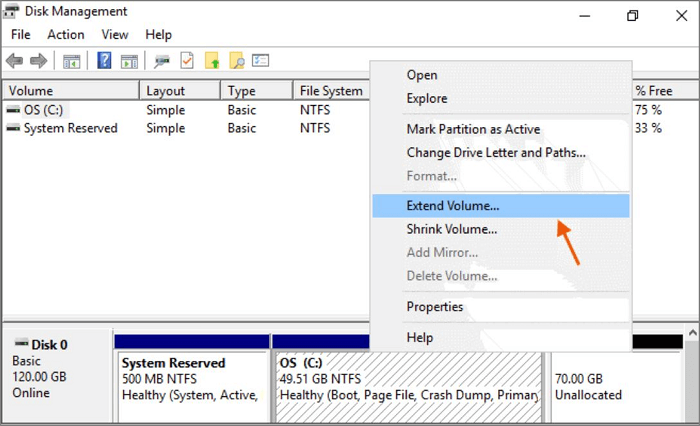Click the yellow page with green arrow icon
The image size is (700, 426).
click(212, 61)
